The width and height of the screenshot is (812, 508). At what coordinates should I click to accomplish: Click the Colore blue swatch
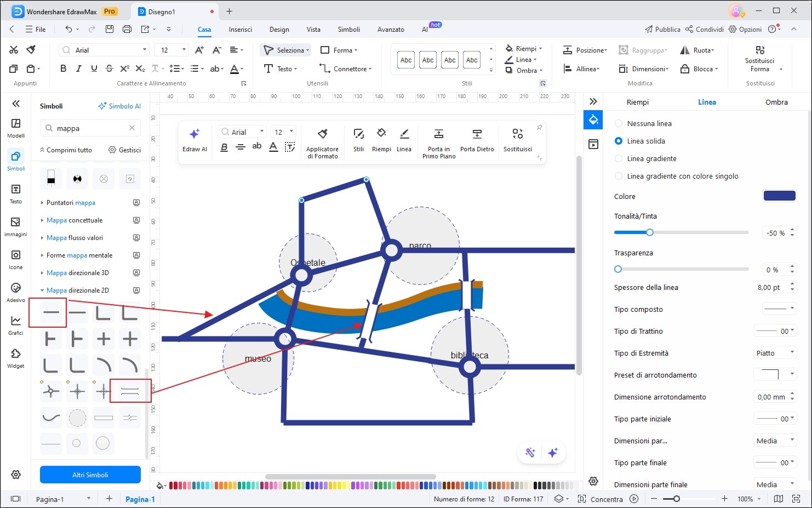pos(779,196)
